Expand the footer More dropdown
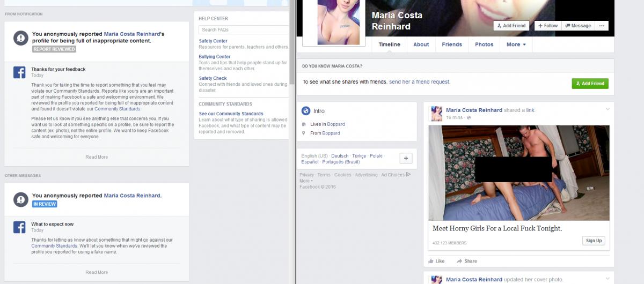The width and height of the screenshot is (644, 284). tap(305, 181)
